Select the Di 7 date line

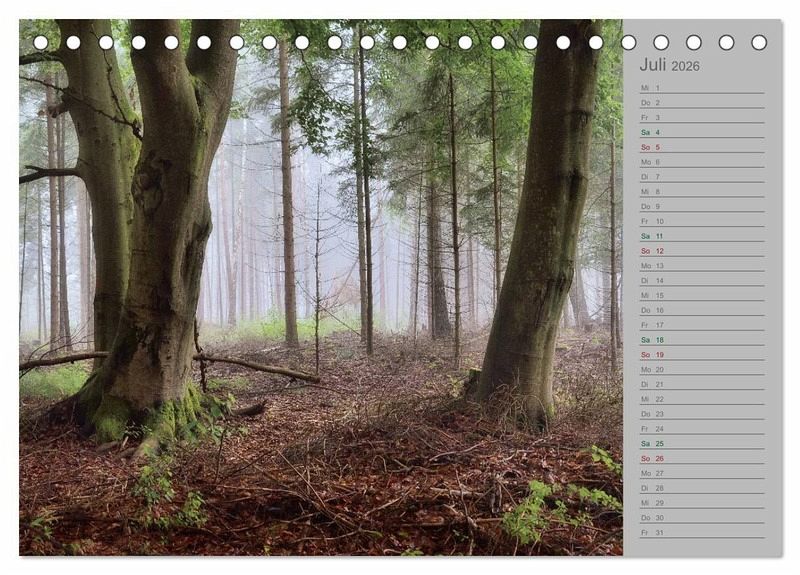[x=651, y=177]
